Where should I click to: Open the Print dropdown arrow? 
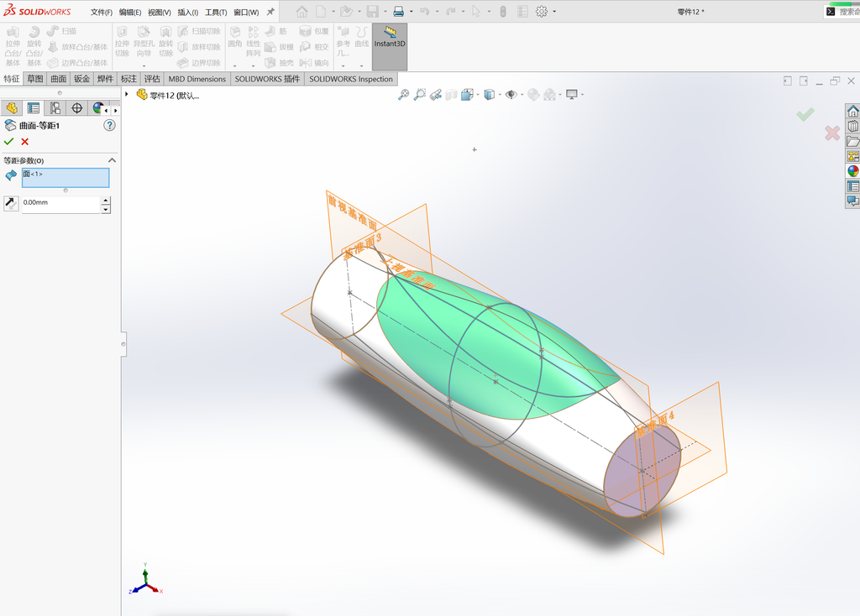click(412, 12)
